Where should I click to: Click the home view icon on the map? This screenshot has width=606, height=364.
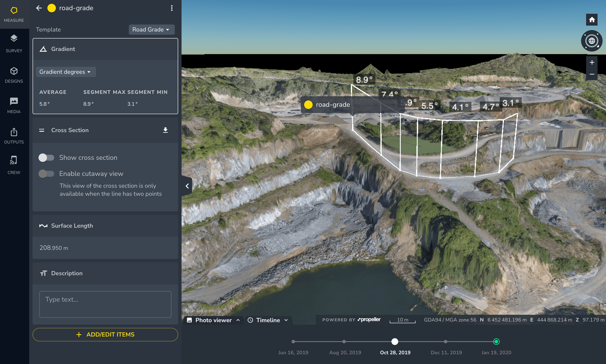tap(592, 19)
